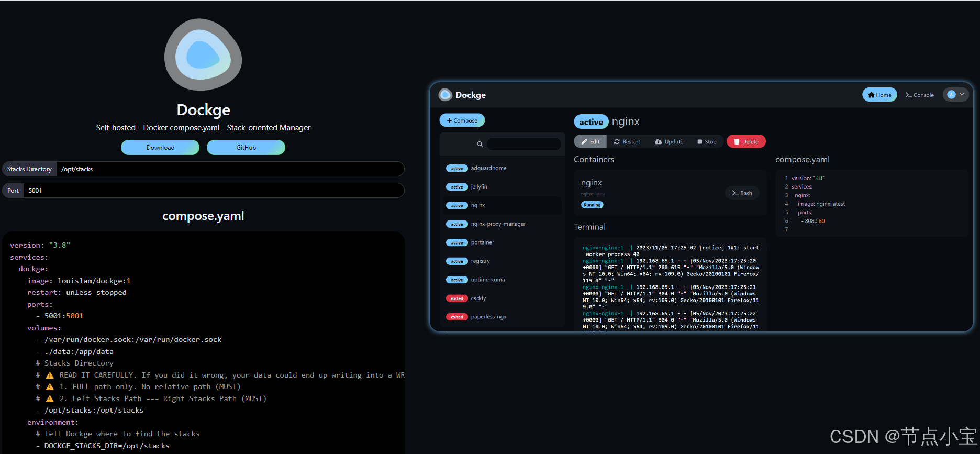Click the 5001:5001 ports line
Image resolution: width=980 pixels, height=454 pixels.
pos(60,316)
